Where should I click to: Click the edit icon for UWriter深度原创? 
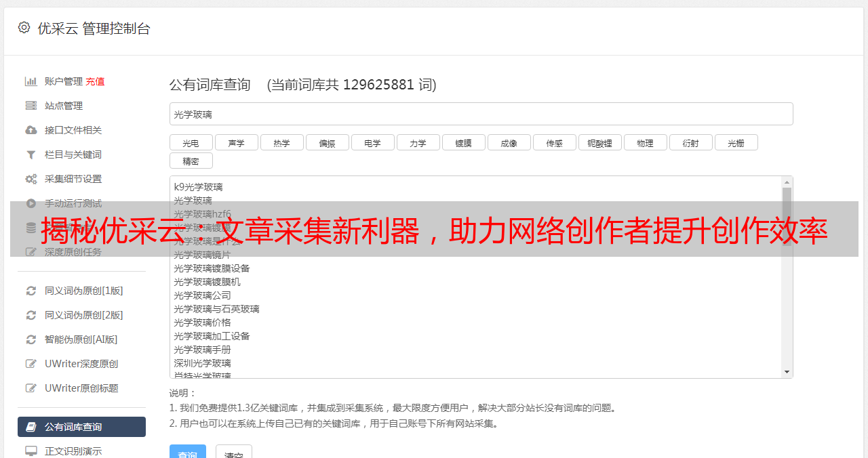coord(31,364)
